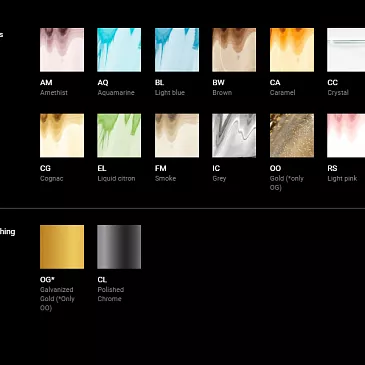The height and width of the screenshot is (365, 365).
Task: Choose the Aquamarine AQ glass swatch
Action: coord(119,50)
